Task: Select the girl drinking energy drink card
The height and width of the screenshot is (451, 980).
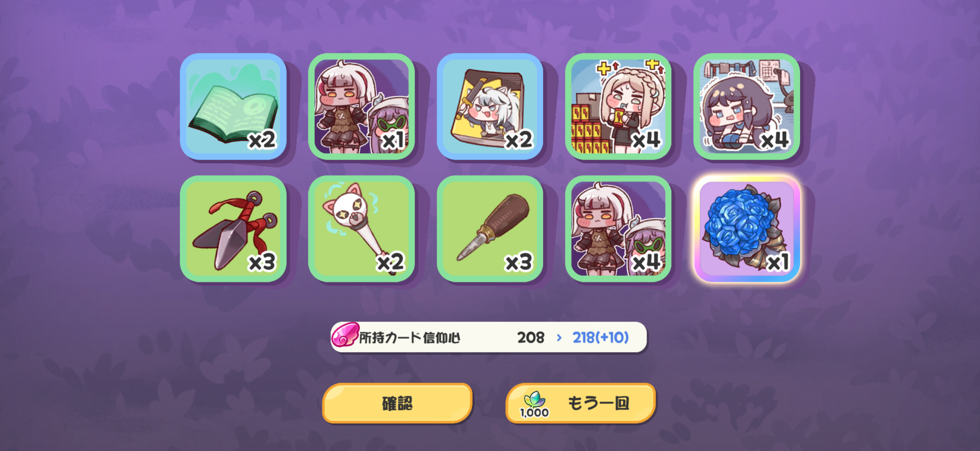Action: pyautogui.click(x=618, y=107)
